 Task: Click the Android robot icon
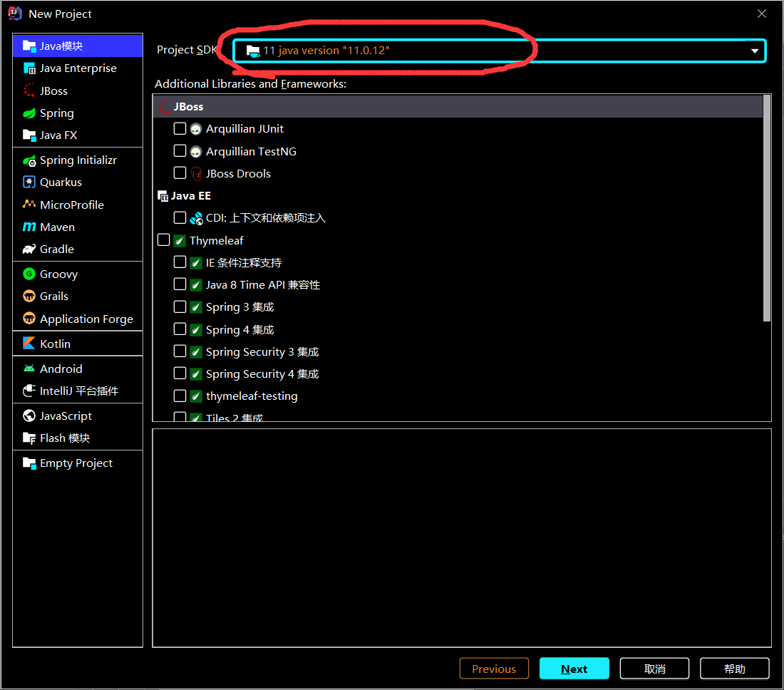coord(29,369)
